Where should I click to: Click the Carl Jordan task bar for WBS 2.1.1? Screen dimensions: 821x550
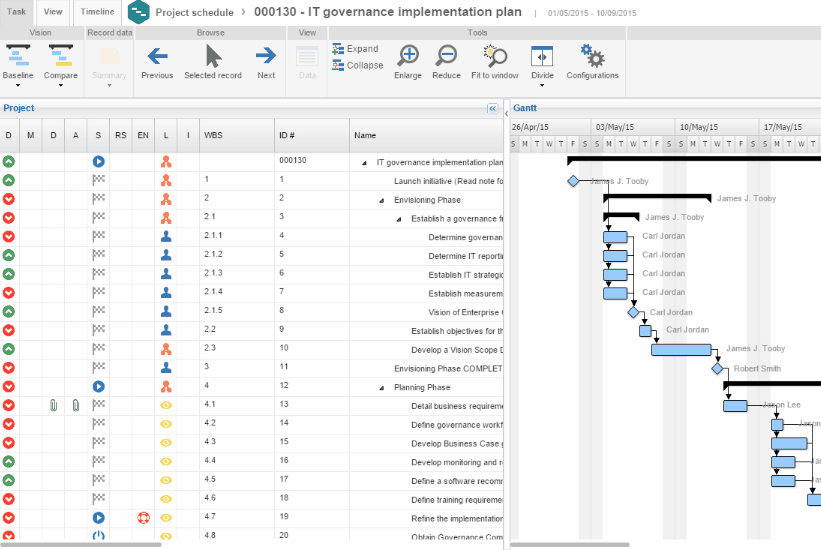click(x=615, y=237)
